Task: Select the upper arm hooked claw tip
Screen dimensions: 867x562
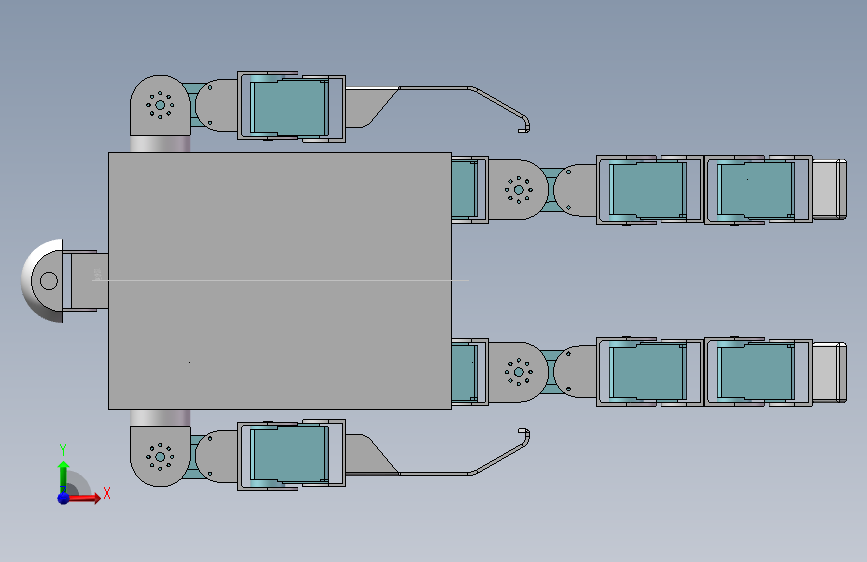Action: pos(523,124)
